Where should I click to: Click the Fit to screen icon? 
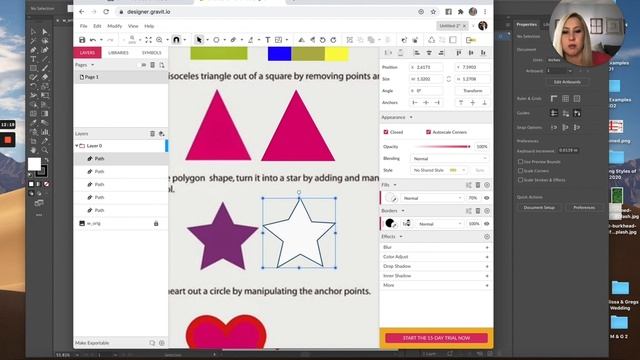pos(148,40)
